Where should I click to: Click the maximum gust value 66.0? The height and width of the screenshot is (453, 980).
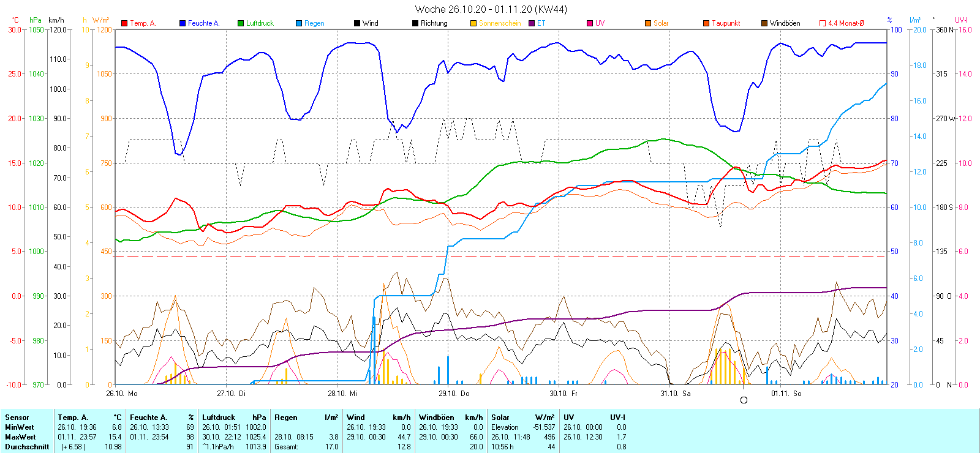click(x=476, y=437)
